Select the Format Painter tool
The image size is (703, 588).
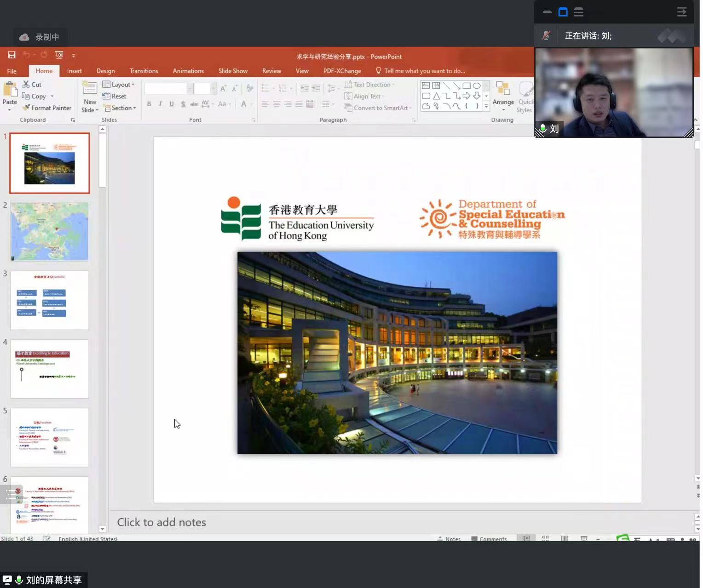[47, 108]
